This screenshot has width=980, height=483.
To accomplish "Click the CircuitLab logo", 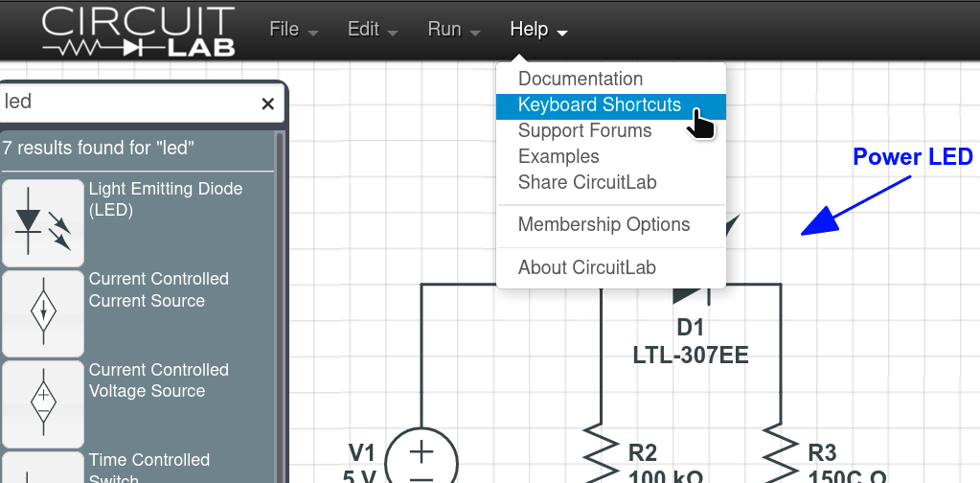I will 138,32.
